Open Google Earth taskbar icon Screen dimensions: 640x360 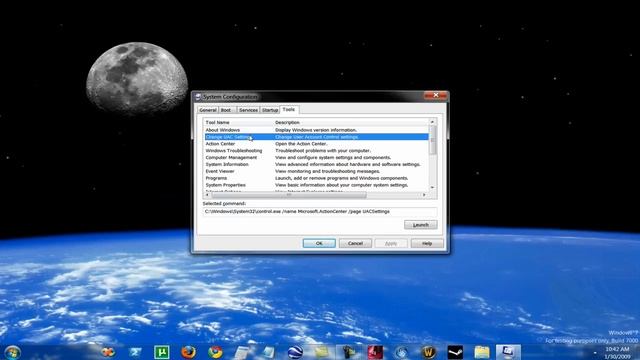295,352
